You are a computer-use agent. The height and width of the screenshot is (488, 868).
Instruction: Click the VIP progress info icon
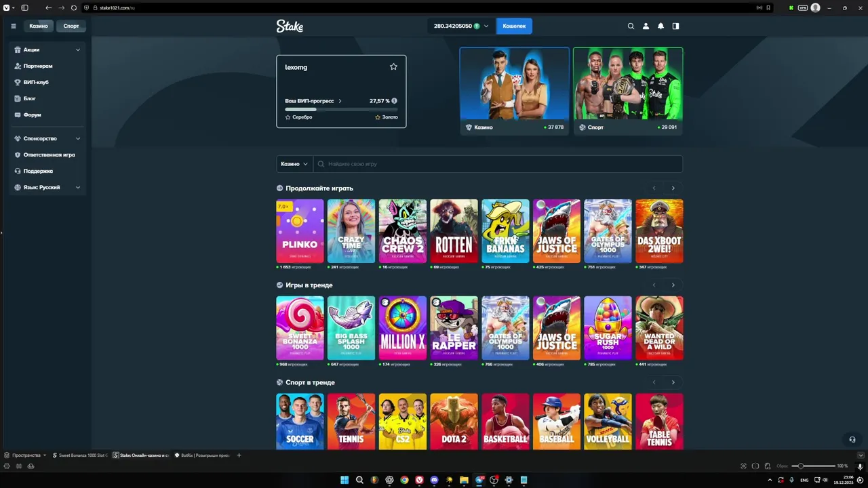coord(394,101)
